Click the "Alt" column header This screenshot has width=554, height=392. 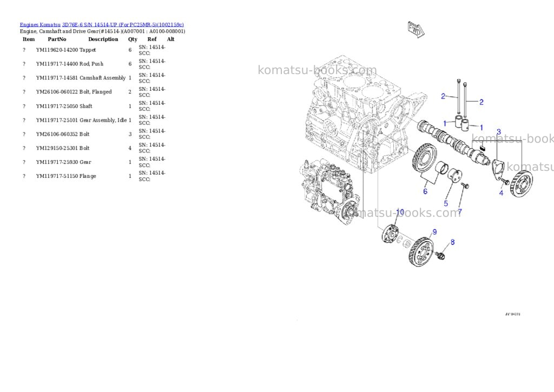tap(170, 39)
